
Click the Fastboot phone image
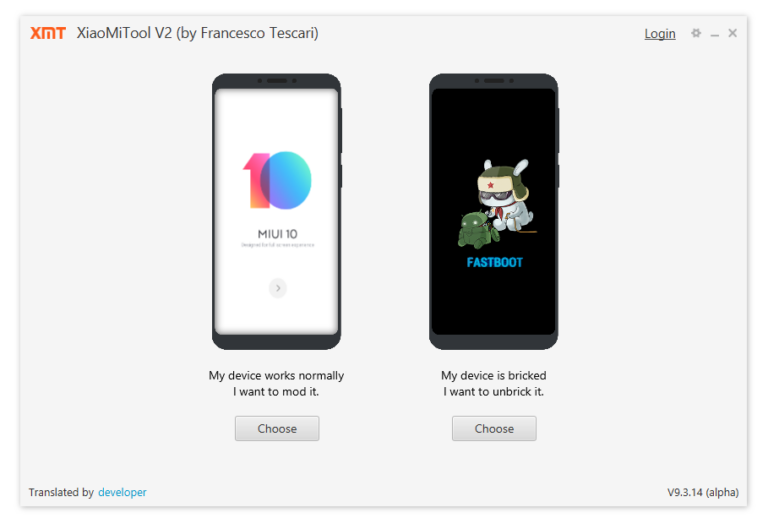click(494, 212)
